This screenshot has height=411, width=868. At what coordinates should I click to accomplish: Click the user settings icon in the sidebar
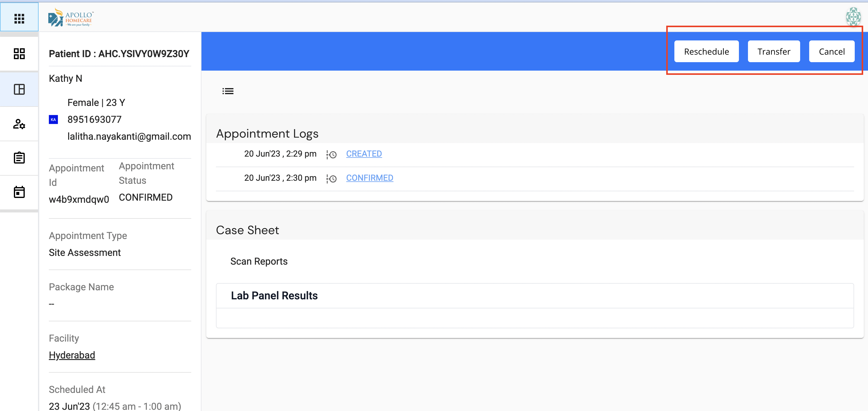click(19, 124)
